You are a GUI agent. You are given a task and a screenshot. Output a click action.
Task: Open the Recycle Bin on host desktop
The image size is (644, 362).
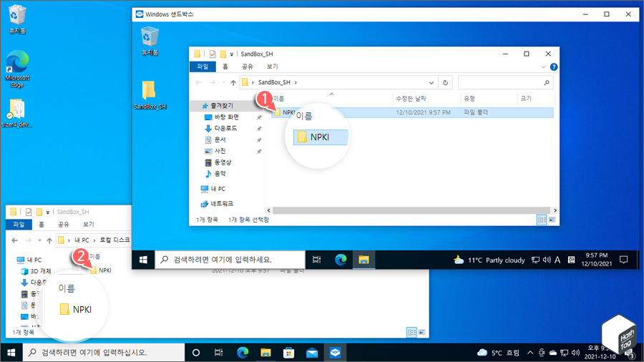(x=17, y=19)
